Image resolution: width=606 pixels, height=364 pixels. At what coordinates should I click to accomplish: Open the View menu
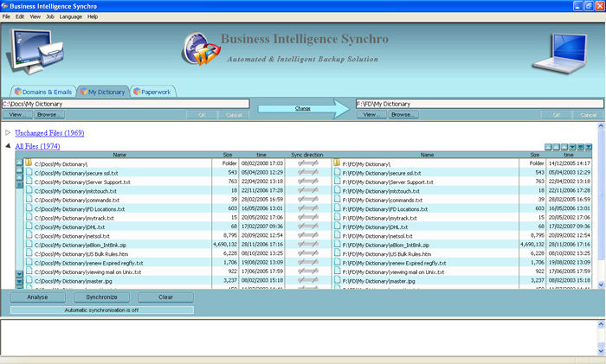tap(35, 16)
